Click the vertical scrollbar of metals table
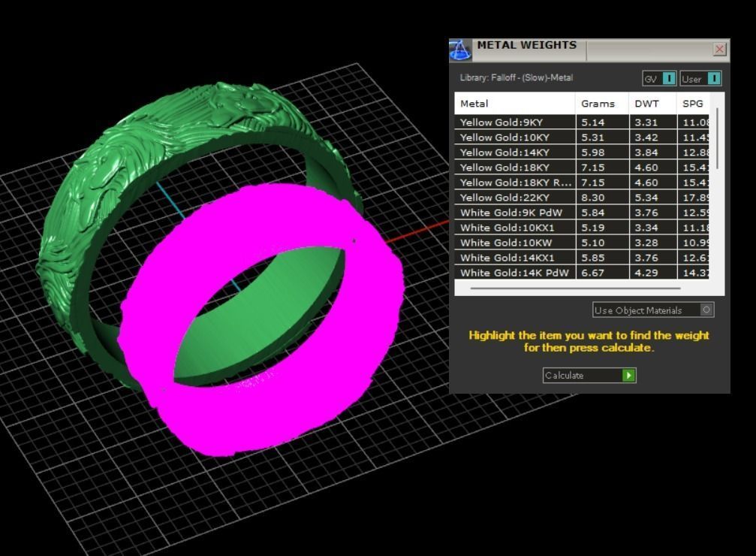Image resolution: width=756 pixels, height=556 pixels. coord(718,139)
